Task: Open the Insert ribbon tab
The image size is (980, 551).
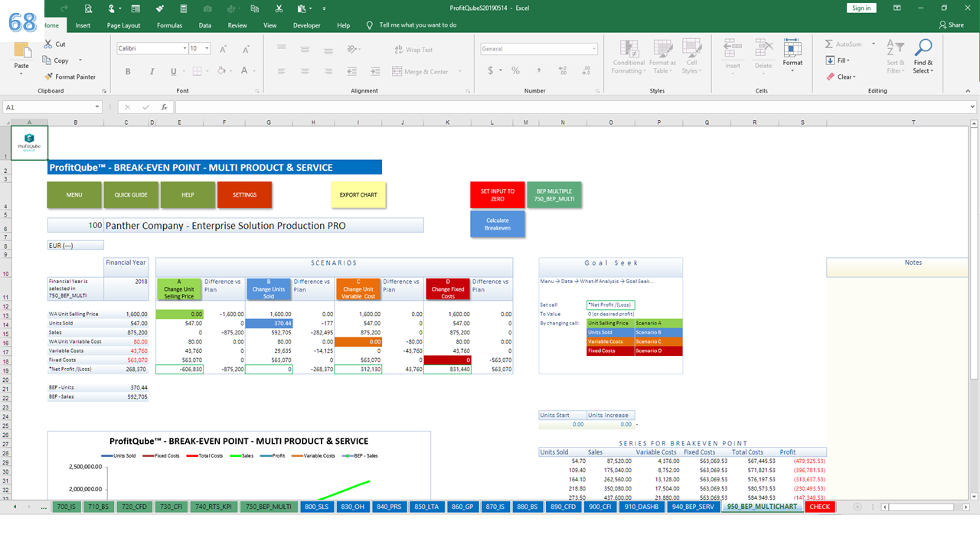Action: [83, 25]
